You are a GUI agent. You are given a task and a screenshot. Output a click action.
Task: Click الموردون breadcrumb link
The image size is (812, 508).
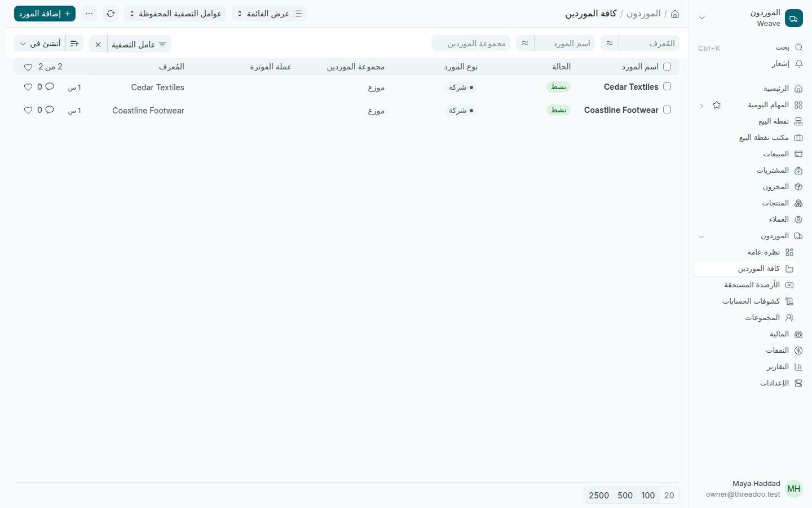[x=643, y=14]
